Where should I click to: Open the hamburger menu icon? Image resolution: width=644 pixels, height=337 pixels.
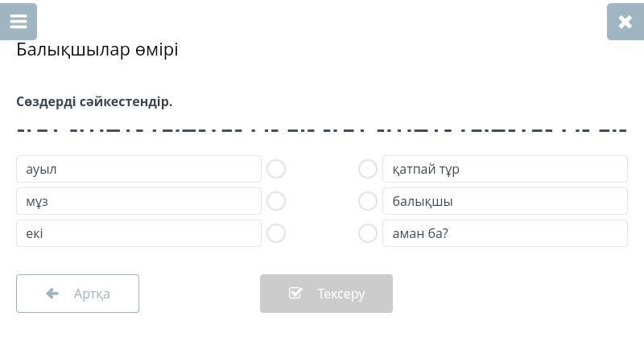pyautogui.click(x=19, y=22)
